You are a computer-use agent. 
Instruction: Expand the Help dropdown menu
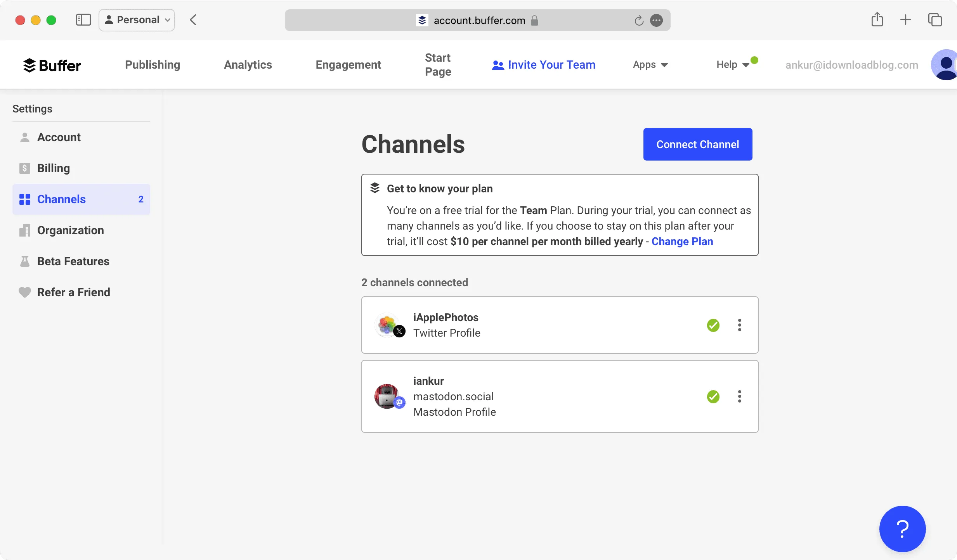click(733, 65)
